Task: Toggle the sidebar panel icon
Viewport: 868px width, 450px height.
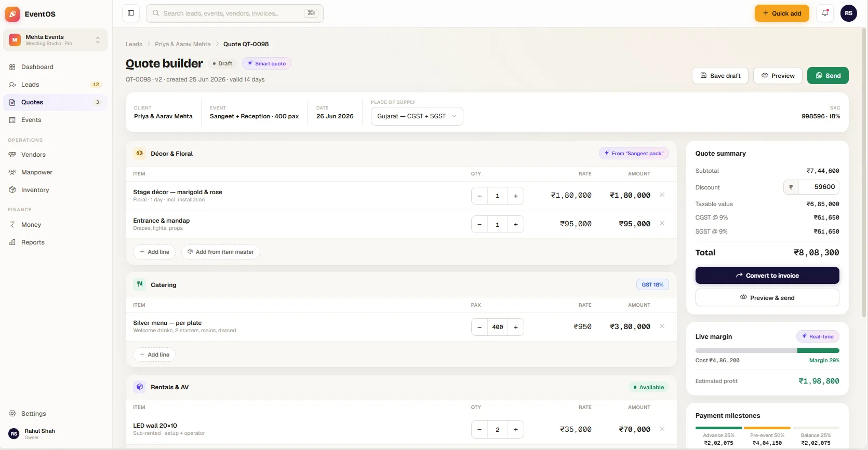Action: pos(131,13)
